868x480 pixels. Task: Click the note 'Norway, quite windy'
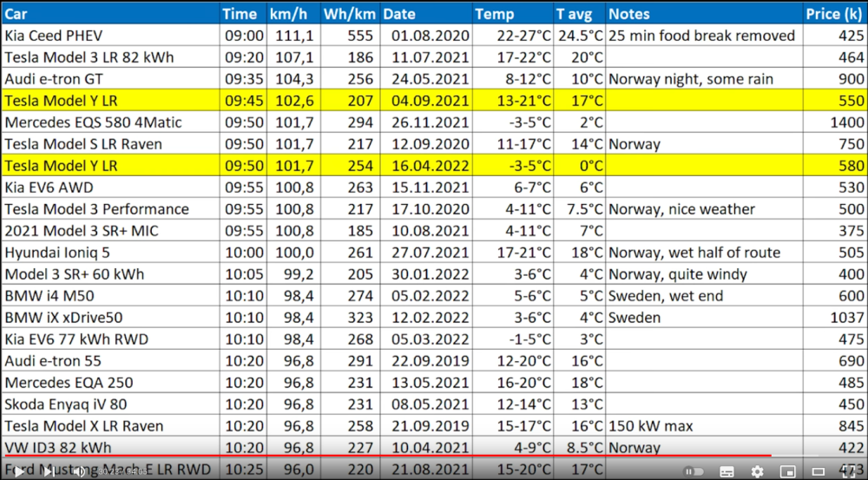pos(678,274)
